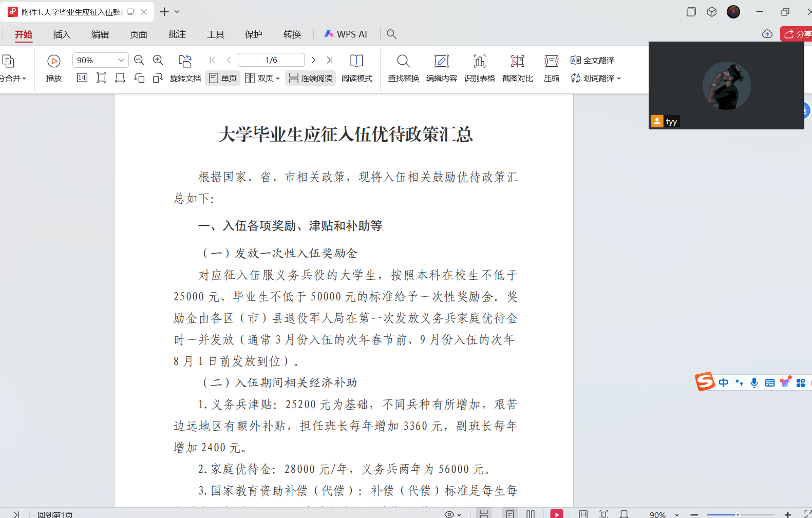Rotate page counterclockwise
Viewport: 812px width, 518px height.
[139, 78]
